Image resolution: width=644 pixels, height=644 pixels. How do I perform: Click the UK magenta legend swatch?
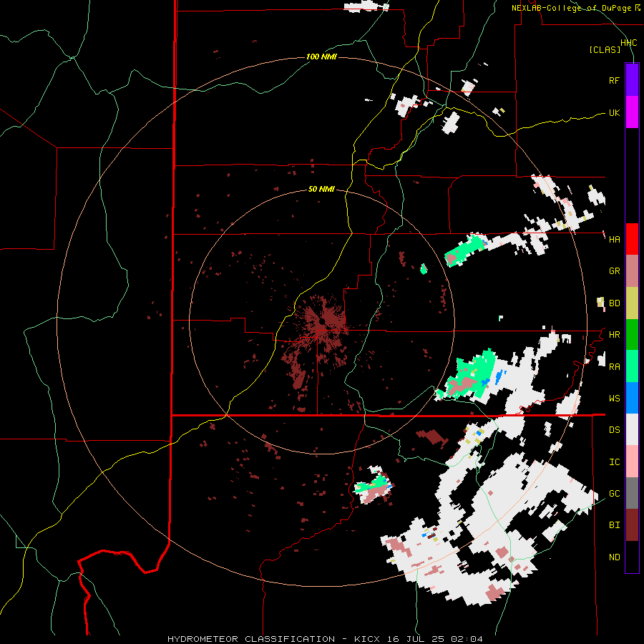632,112
